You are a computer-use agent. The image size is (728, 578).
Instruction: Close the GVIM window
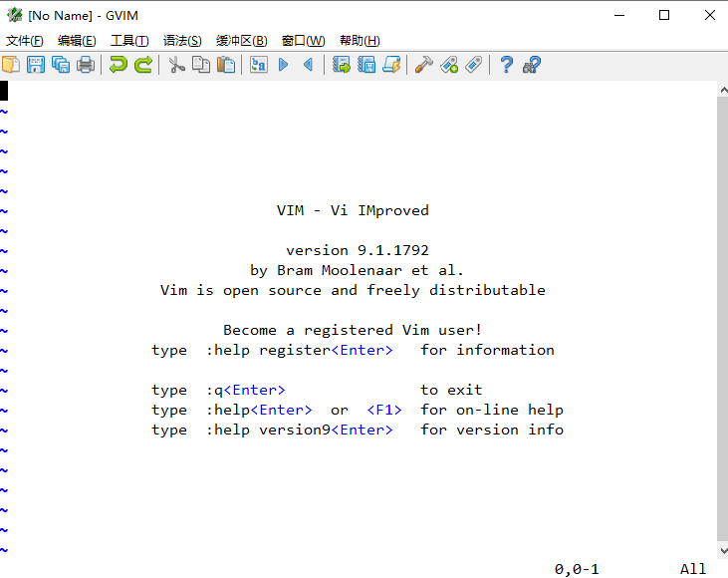pos(709,15)
